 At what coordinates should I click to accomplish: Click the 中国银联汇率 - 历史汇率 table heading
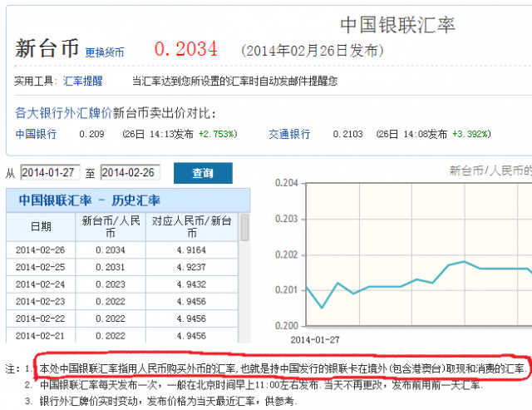(x=89, y=200)
